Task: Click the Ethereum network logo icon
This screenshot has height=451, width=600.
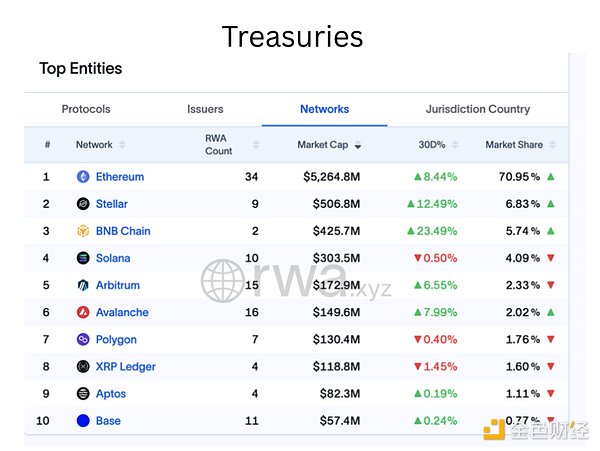Action: (x=83, y=177)
